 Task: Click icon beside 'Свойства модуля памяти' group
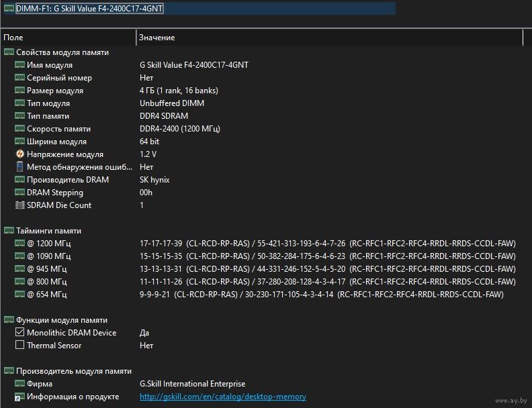tap(9, 52)
